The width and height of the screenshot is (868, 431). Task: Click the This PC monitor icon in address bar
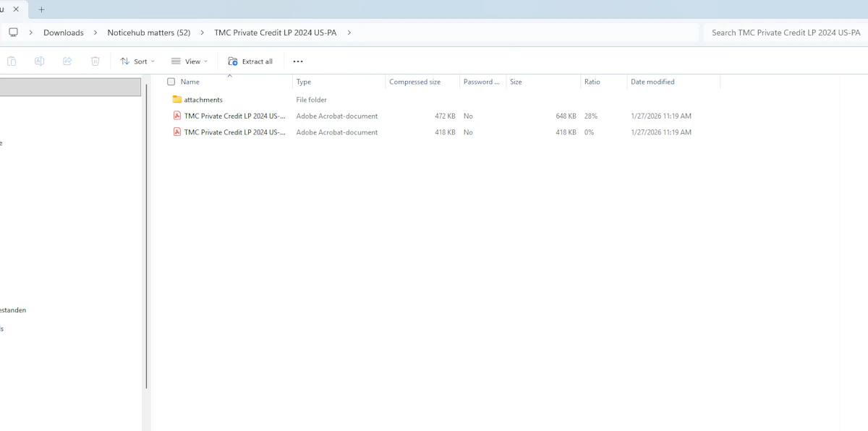pyautogui.click(x=13, y=33)
